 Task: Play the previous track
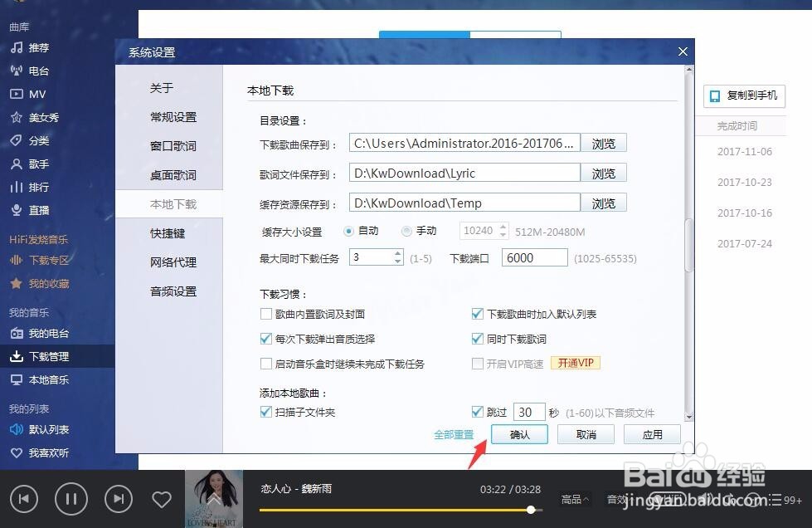24,499
